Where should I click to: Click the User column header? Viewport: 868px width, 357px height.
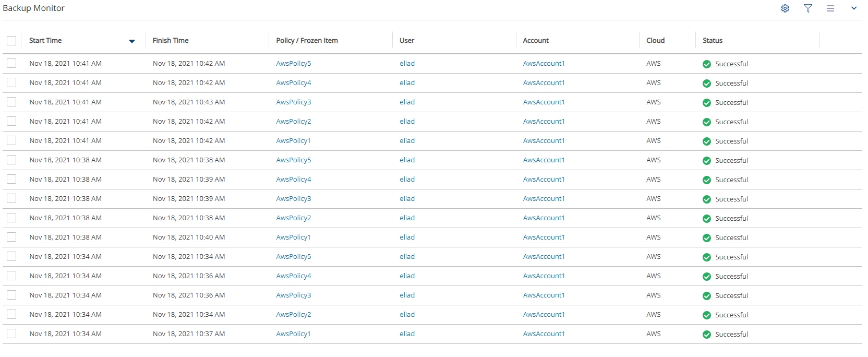pos(407,41)
